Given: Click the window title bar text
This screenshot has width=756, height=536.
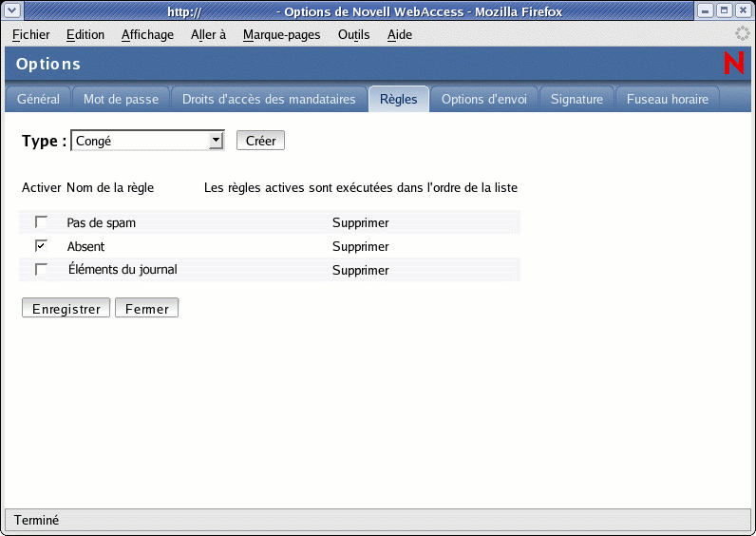Looking at the screenshot, I should [365, 11].
